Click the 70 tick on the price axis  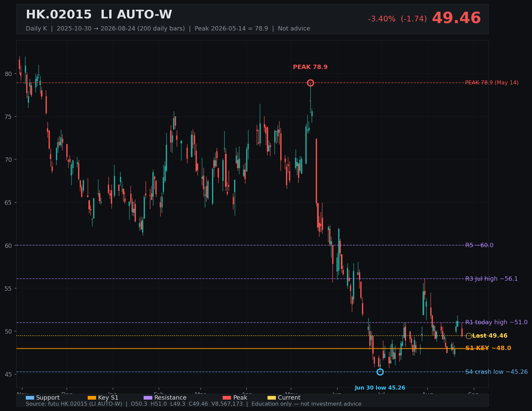[8, 159]
